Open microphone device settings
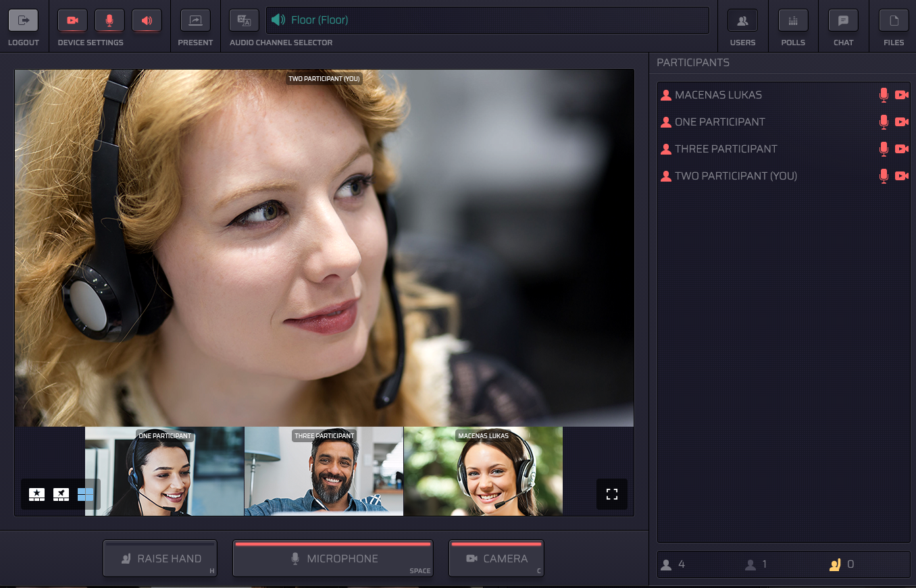 pyautogui.click(x=109, y=20)
